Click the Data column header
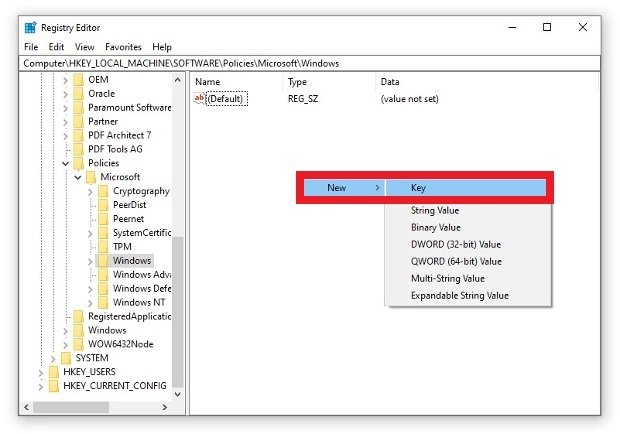620x434 pixels. [x=390, y=82]
